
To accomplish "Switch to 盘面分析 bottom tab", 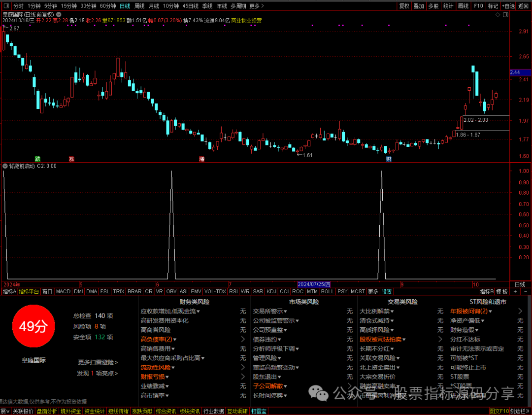I will (x=47, y=411).
